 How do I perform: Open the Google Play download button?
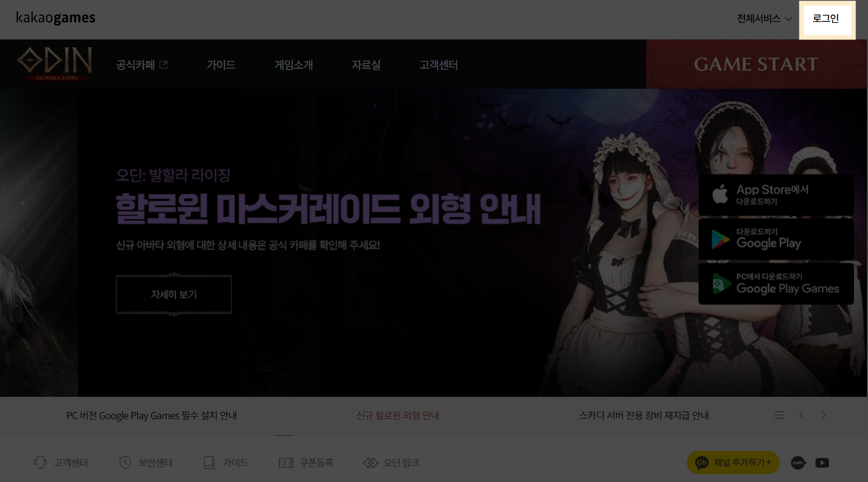click(776, 239)
